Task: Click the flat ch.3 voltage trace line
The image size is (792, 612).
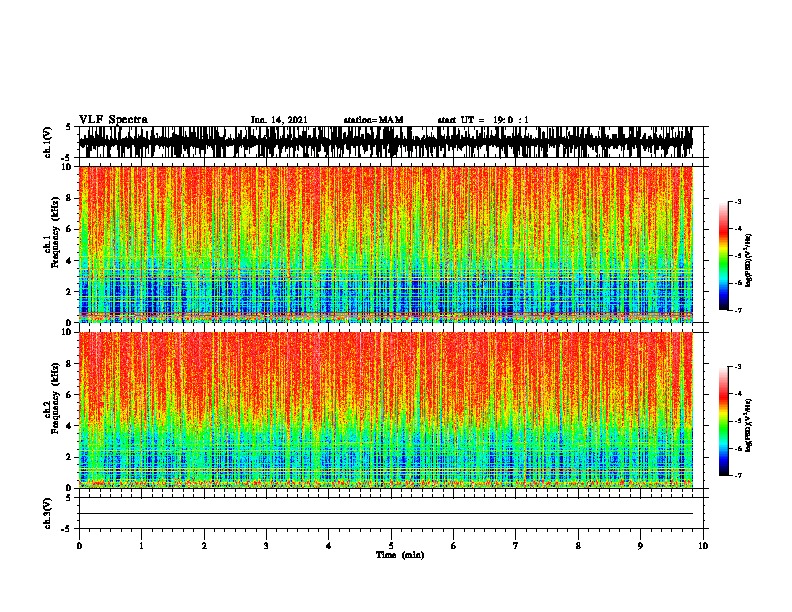Action: click(386, 514)
